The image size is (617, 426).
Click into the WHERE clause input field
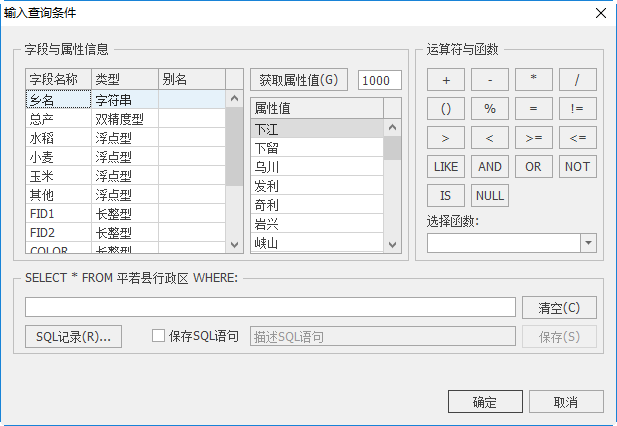click(x=270, y=307)
